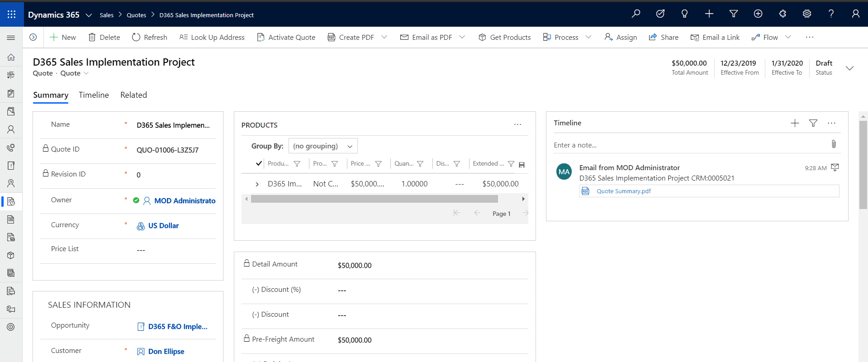Click the New button in command bar

(x=62, y=37)
